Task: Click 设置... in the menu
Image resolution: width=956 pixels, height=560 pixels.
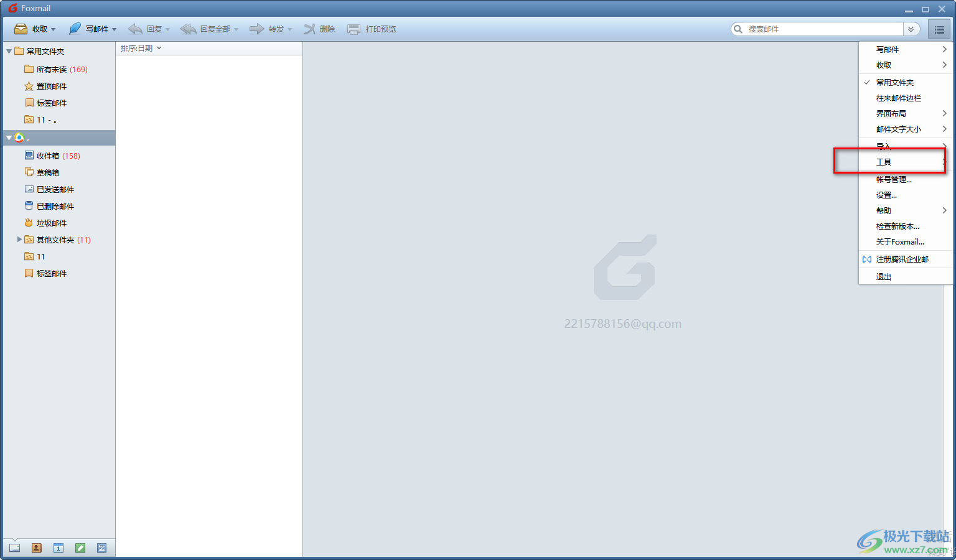Action: point(906,195)
